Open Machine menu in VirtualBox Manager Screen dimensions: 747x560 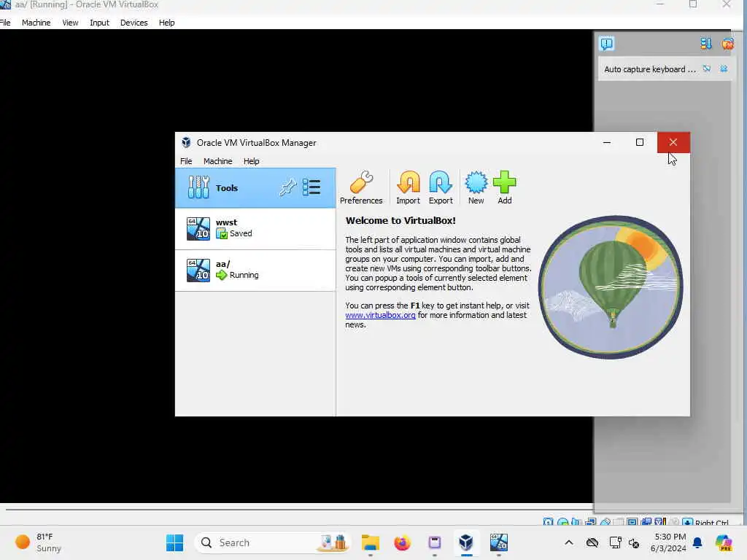coord(217,161)
